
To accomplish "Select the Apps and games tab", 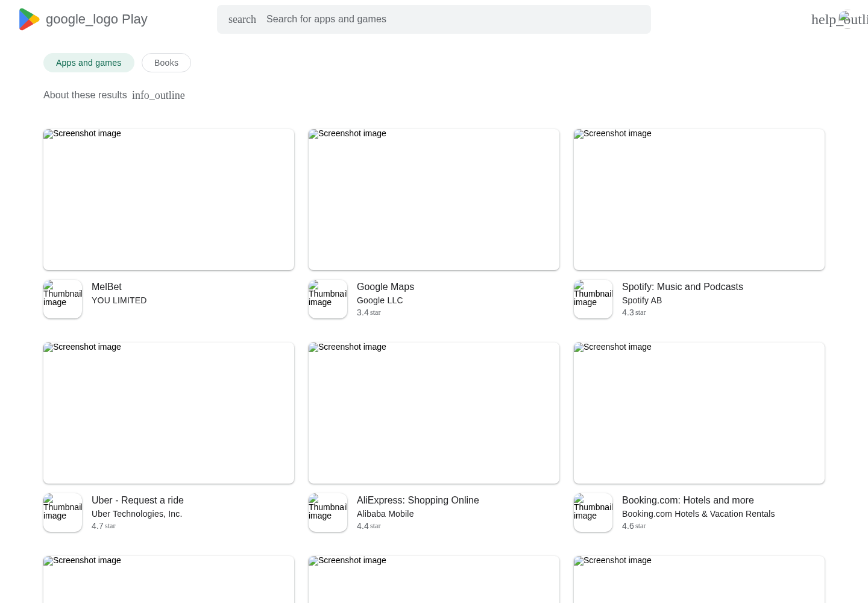I will [89, 63].
